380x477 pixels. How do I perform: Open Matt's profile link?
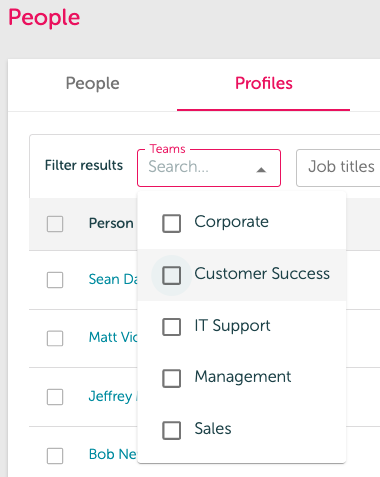click(113, 337)
